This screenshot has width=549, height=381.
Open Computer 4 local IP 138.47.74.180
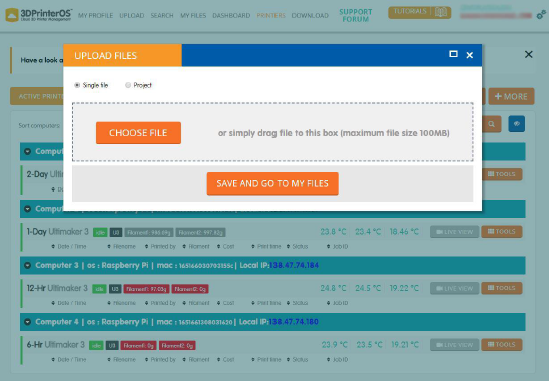pyautogui.click(x=293, y=321)
